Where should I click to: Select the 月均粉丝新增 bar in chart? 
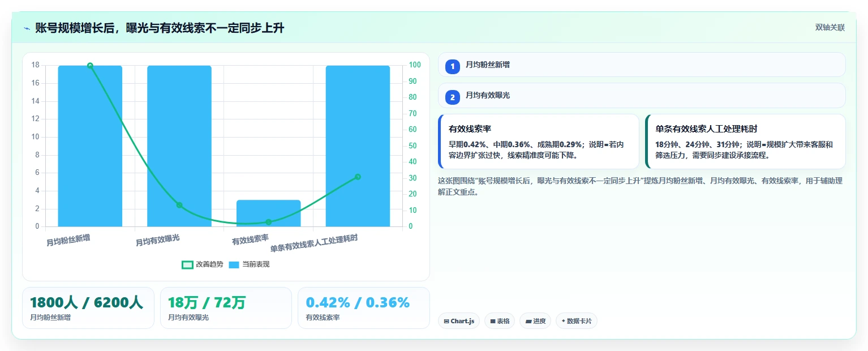(90, 146)
